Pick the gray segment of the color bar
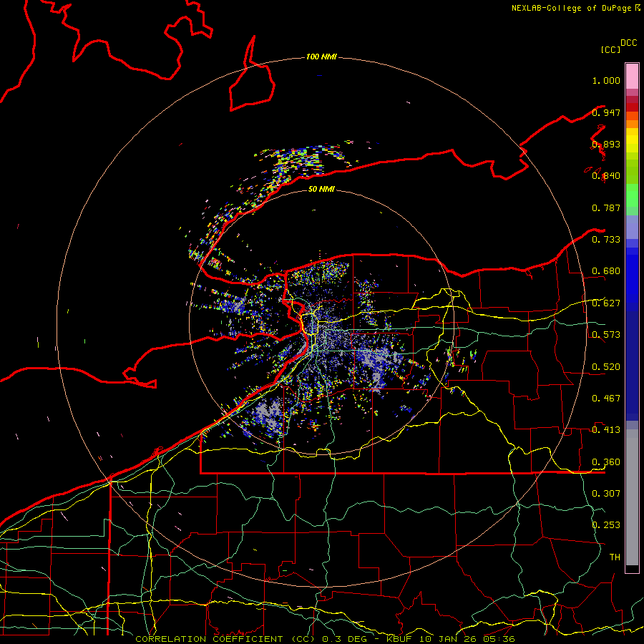The height and width of the screenshot is (644, 644). [x=632, y=501]
